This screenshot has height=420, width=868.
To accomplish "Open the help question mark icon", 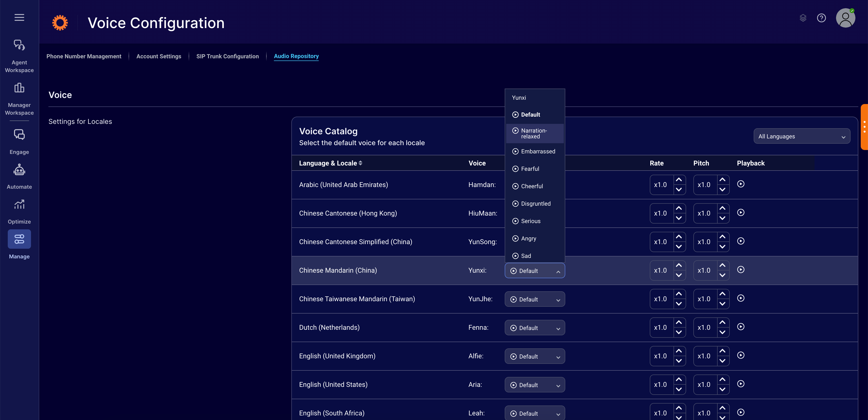I will point(821,18).
